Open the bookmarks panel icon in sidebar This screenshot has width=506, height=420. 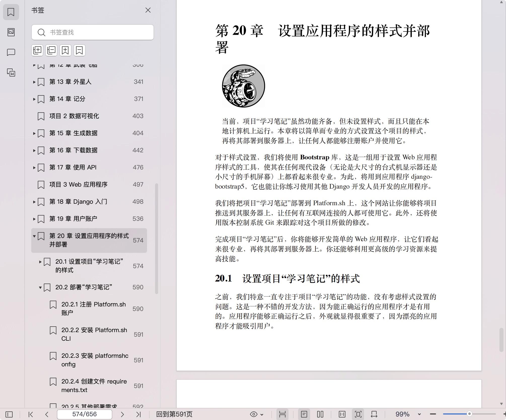point(11,12)
